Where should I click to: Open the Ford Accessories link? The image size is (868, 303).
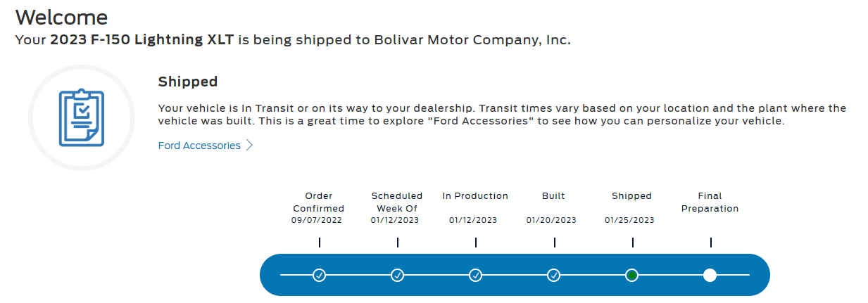[199, 146]
